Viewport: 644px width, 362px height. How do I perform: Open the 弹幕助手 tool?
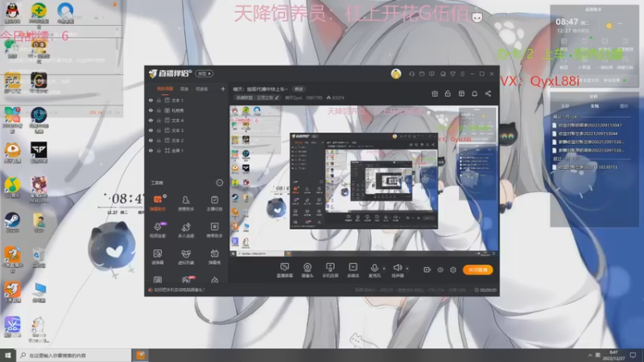[x=158, y=204]
